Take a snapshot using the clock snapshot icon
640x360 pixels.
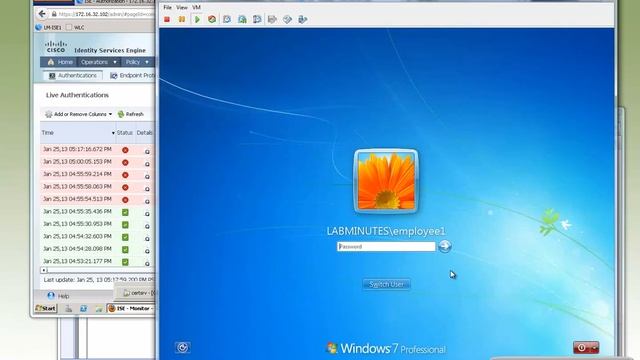pyautogui.click(x=227, y=19)
